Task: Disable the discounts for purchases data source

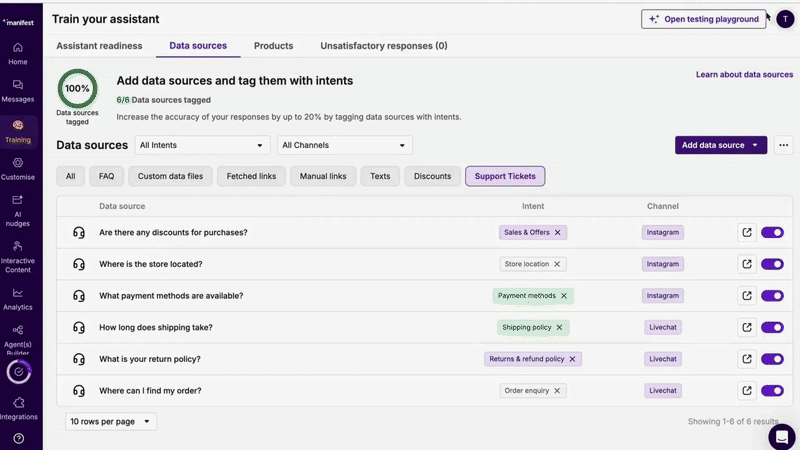Action: 772,232
